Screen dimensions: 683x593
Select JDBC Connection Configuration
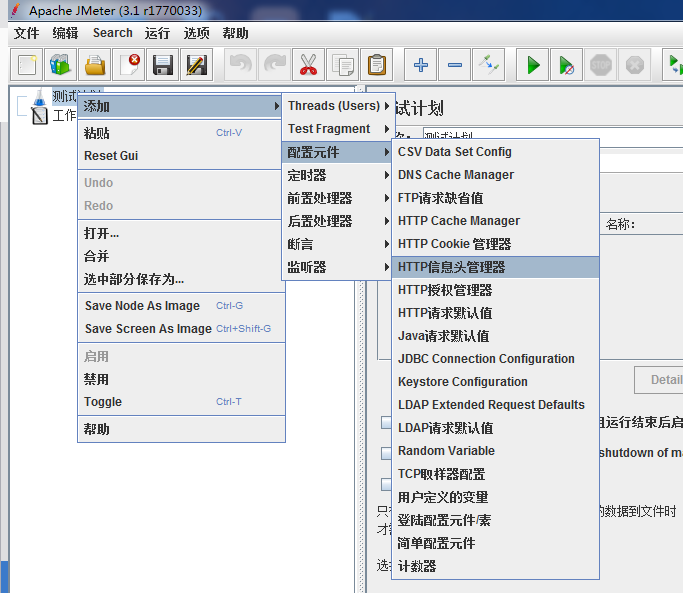pos(495,359)
